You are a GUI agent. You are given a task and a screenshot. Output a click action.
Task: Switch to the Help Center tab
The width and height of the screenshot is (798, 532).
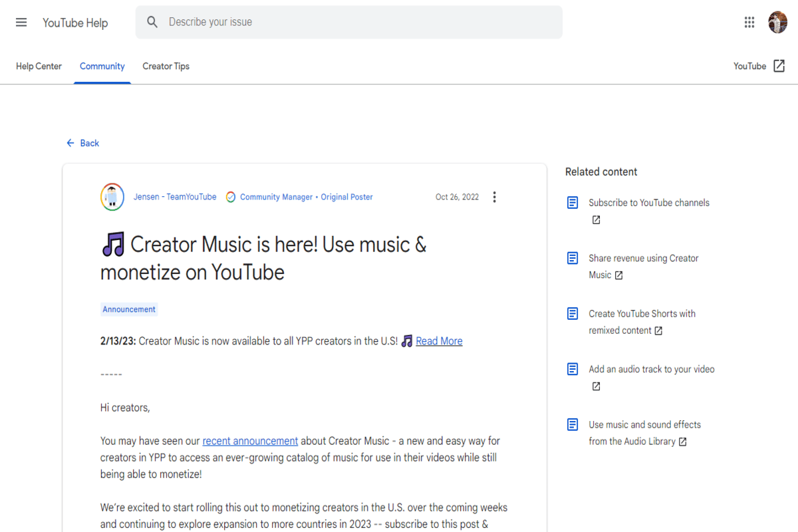click(x=39, y=66)
